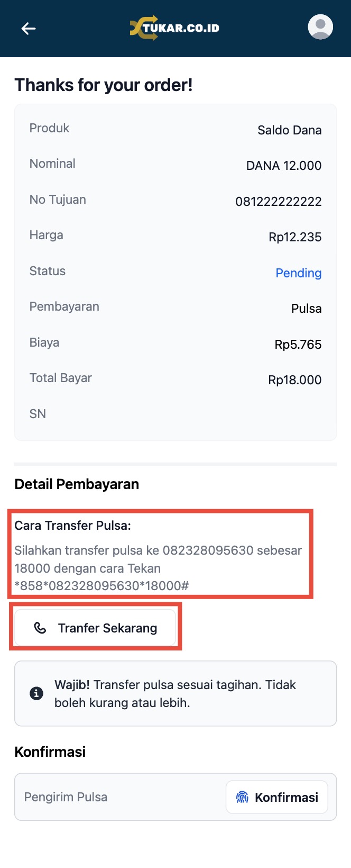Click the info icon in the notice
This screenshot has height=868, width=351.
pyautogui.click(x=36, y=693)
